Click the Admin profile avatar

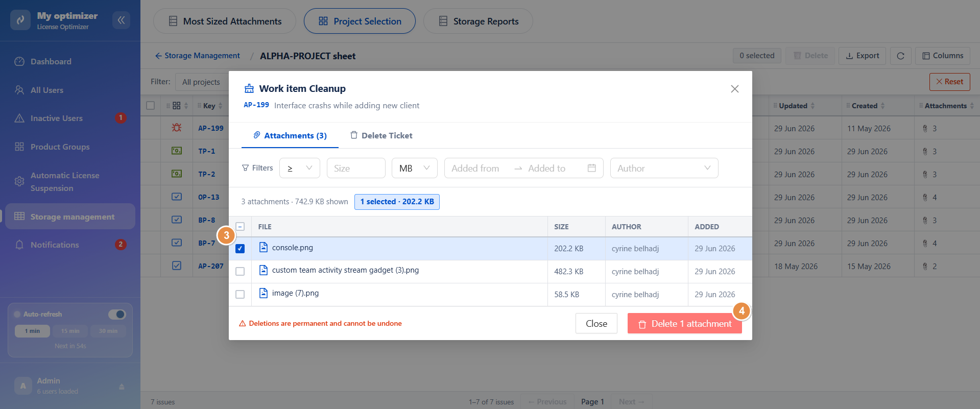click(23, 386)
